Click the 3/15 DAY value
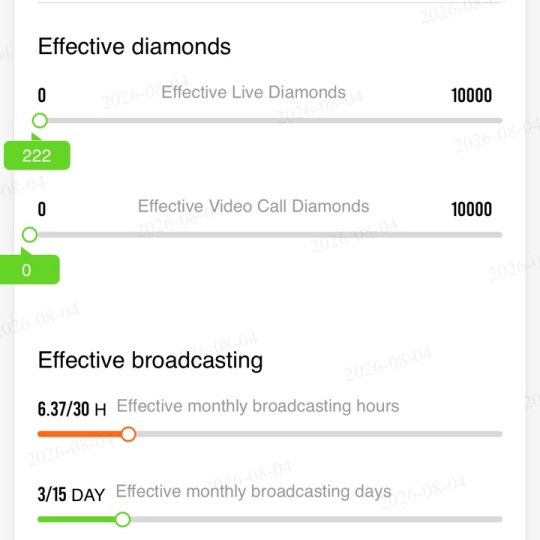540x540 pixels. click(x=71, y=495)
